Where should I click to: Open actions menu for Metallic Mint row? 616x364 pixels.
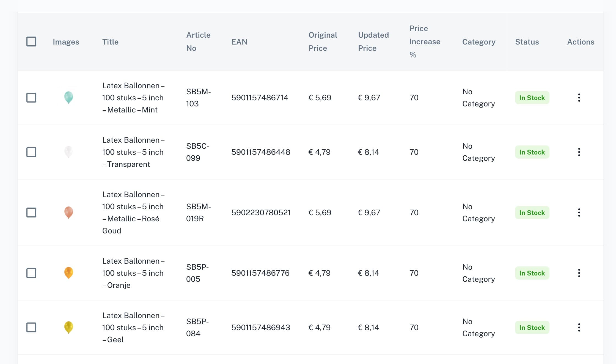579,98
